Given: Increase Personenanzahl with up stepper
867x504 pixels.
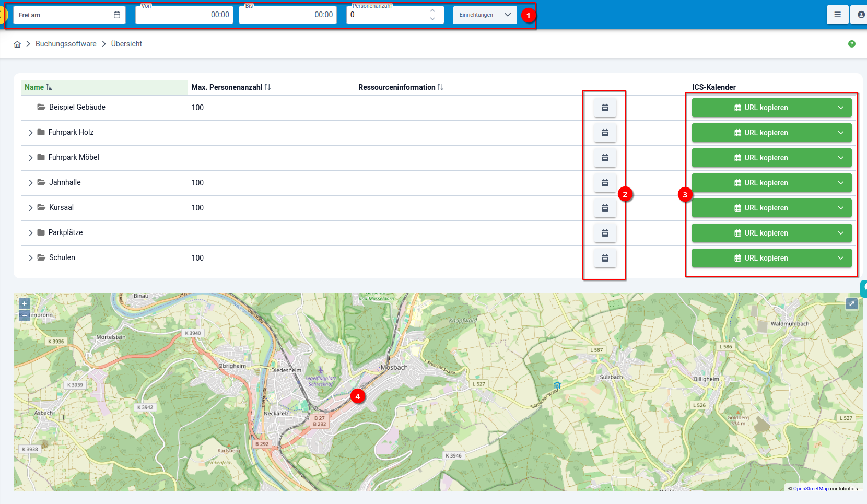Looking at the screenshot, I should pos(432,11).
